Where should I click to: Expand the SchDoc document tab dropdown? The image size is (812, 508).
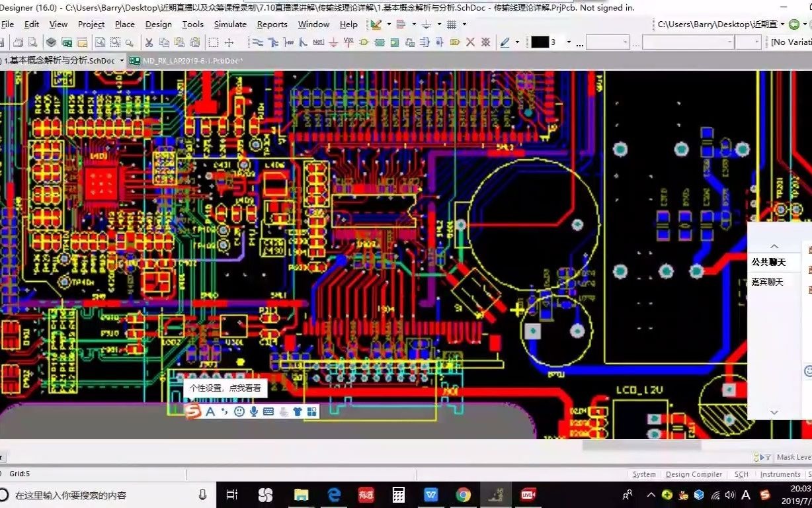tap(122, 60)
